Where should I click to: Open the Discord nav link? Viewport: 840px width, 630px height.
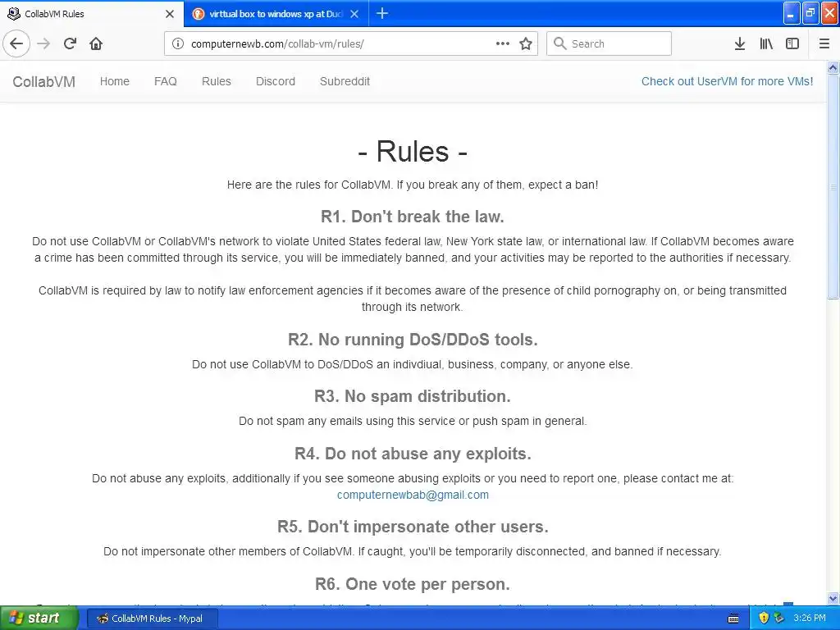[x=276, y=81]
